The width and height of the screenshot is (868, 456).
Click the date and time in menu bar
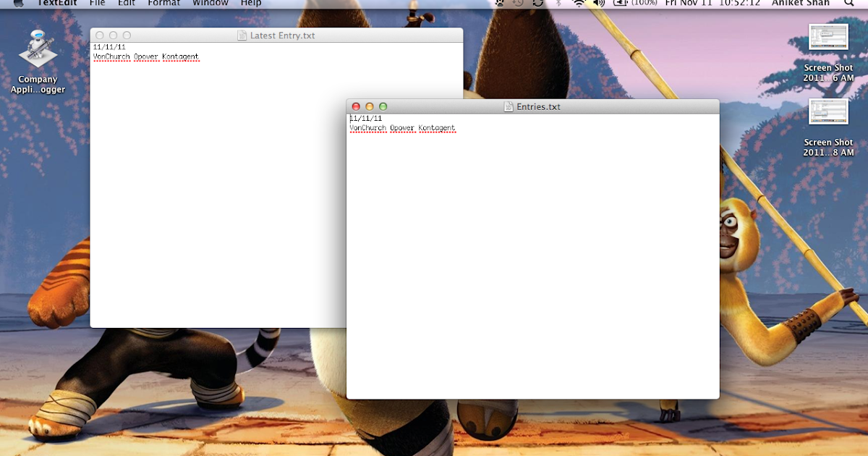[x=712, y=3]
